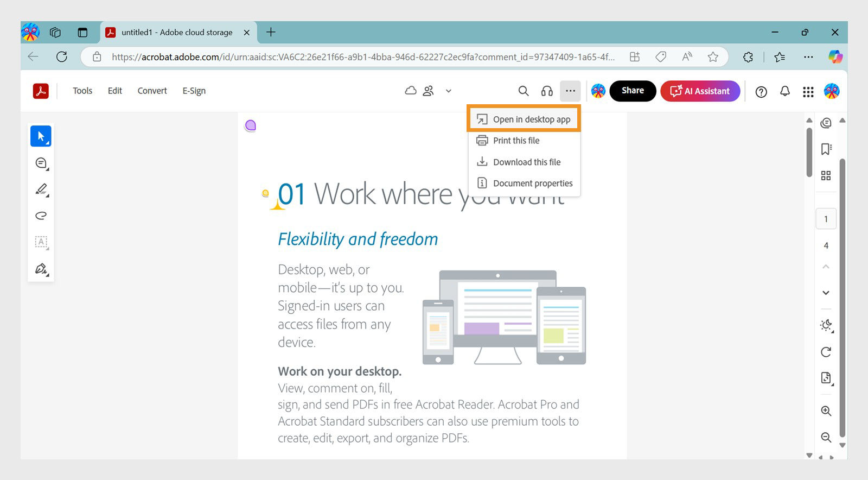The width and height of the screenshot is (868, 480).
Task: Go back in browser
Action: tap(33, 56)
